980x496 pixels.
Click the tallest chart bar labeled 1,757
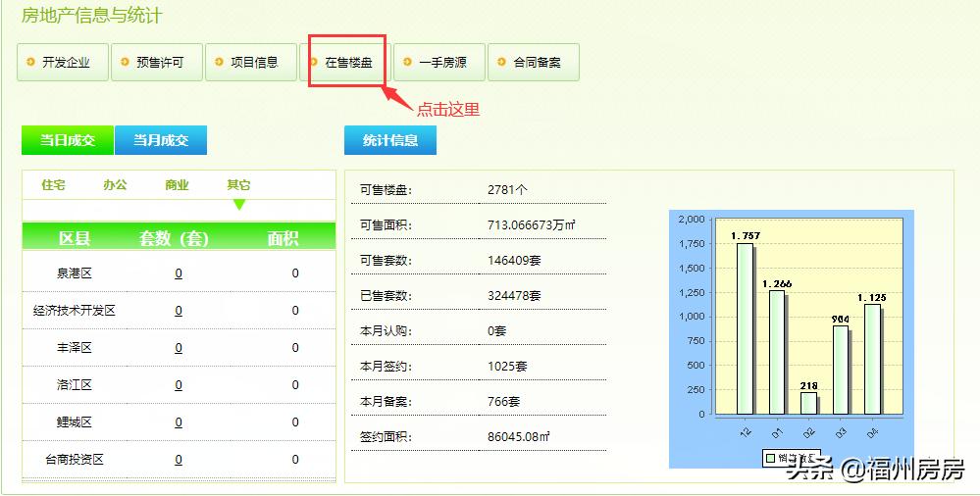click(745, 328)
